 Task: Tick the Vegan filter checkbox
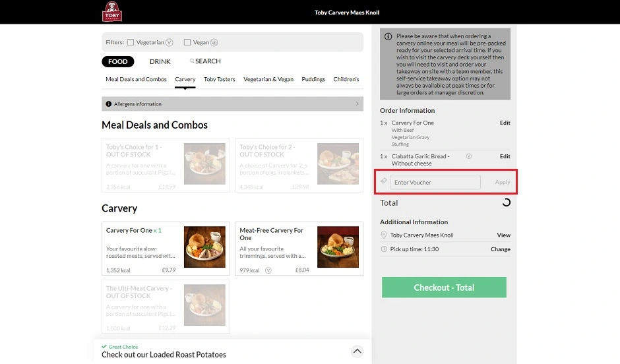click(187, 42)
